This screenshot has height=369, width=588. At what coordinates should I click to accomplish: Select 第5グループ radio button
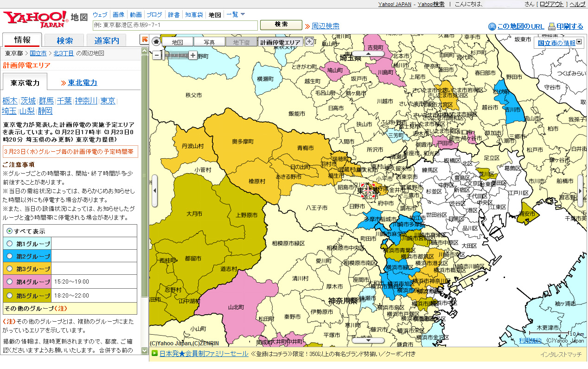point(9,295)
